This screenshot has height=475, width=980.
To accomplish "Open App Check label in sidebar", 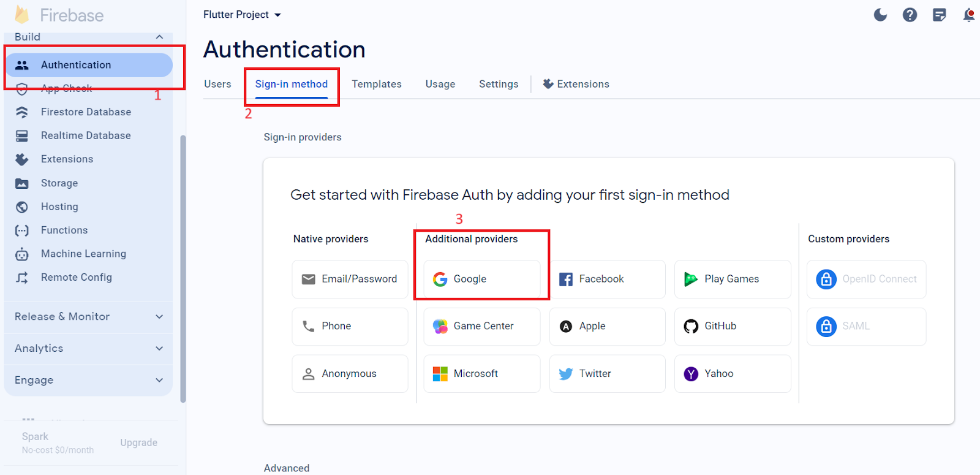I will click(67, 89).
